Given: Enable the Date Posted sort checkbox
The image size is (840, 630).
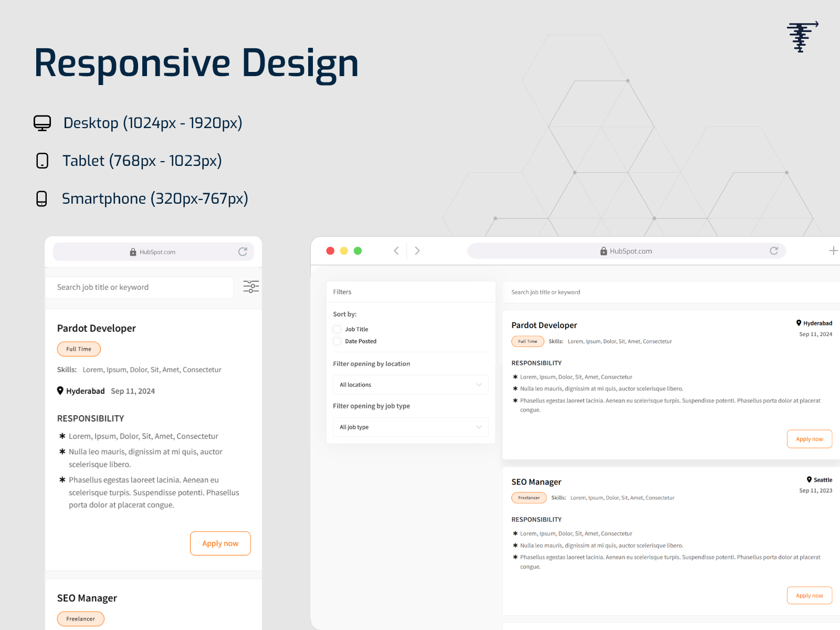Looking at the screenshot, I should point(337,341).
